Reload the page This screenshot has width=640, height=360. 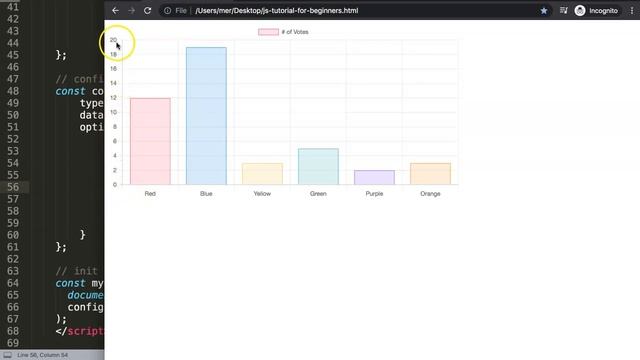coord(147,11)
